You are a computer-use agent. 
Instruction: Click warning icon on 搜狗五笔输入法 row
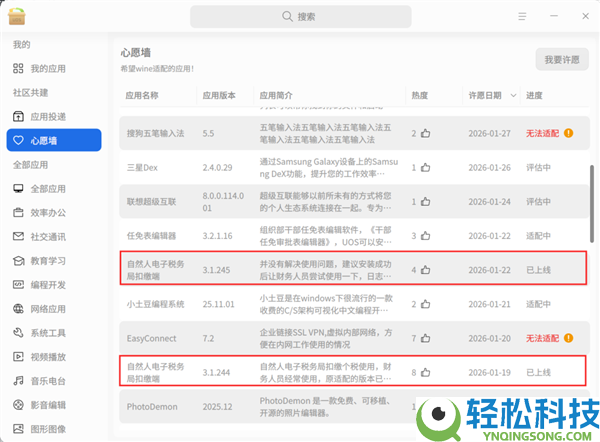point(569,133)
